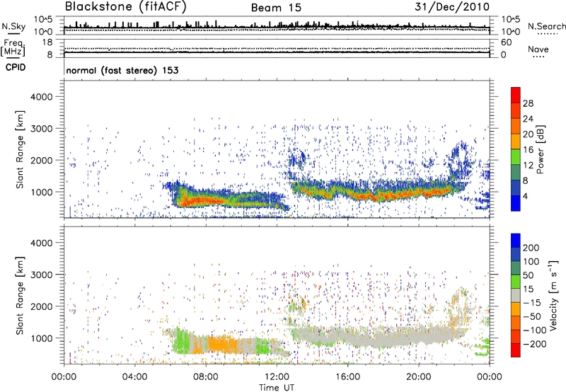Screen dimensions: 566x392
Task: Click the Beam 15 label
Action: point(276,8)
